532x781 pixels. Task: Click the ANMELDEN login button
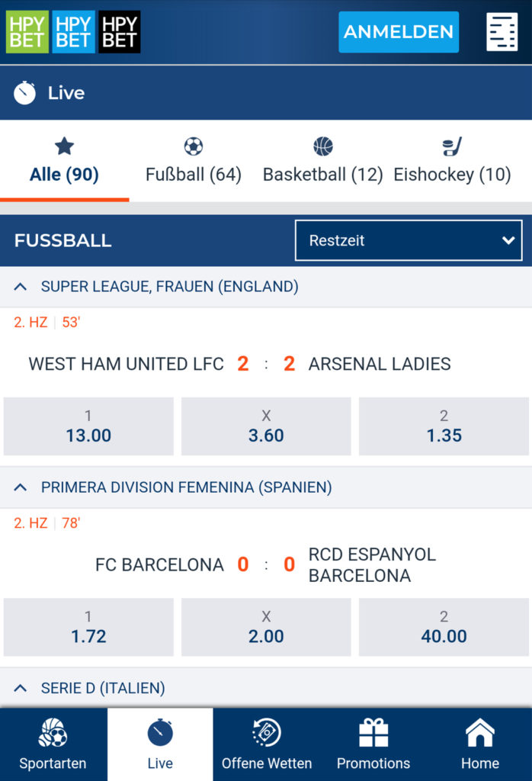(399, 32)
